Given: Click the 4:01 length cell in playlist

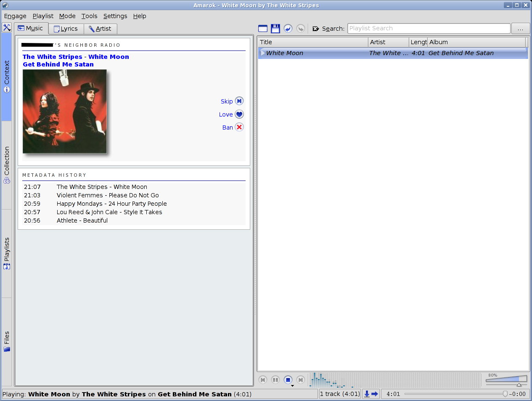Looking at the screenshot, I should pyautogui.click(x=418, y=53).
